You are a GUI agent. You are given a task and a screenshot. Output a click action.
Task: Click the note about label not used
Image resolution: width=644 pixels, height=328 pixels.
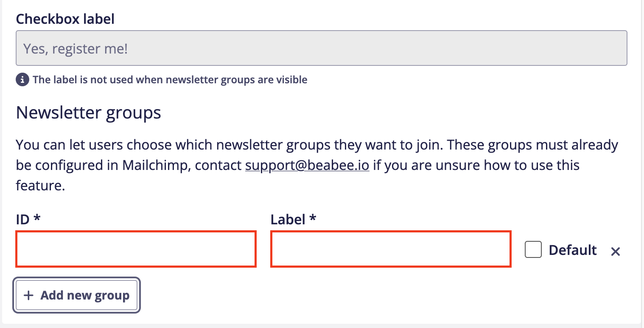coord(170,79)
